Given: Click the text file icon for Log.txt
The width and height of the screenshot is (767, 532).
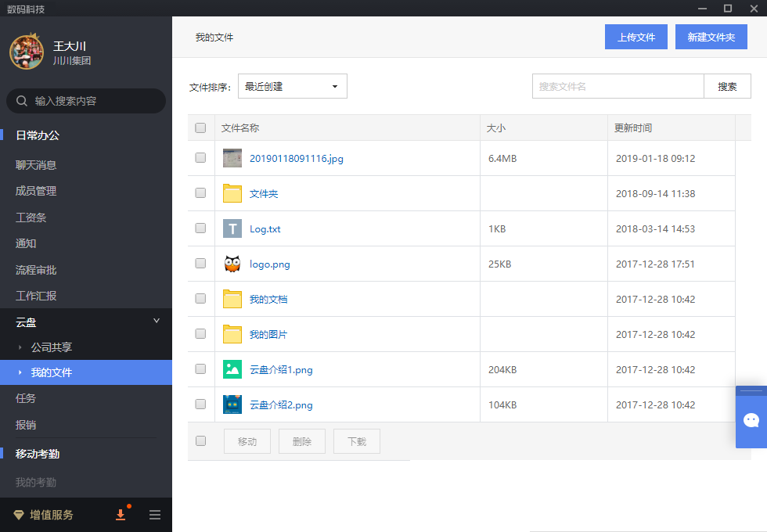Looking at the screenshot, I should pos(232,228).
